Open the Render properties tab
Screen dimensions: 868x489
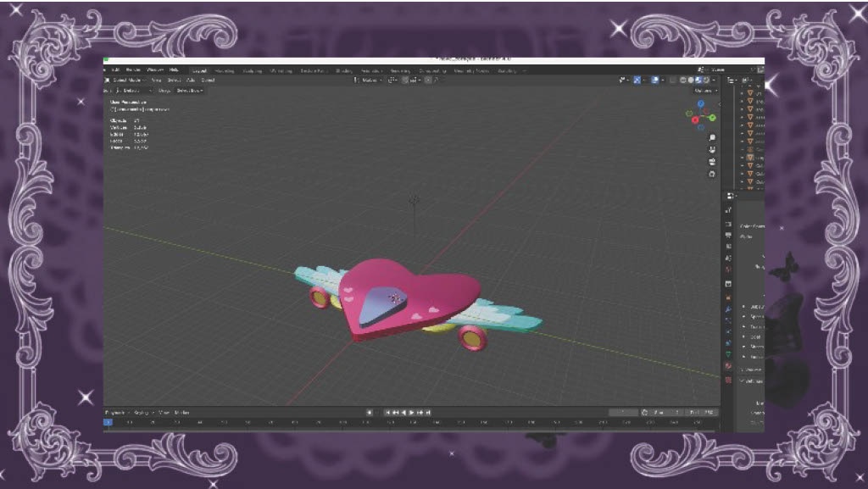[728, 224]
